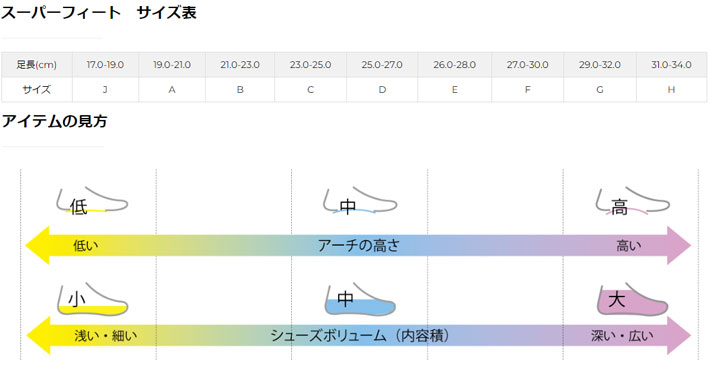
Task: Click the yellow arrowhead beside 低い
Action: [37, 245]
